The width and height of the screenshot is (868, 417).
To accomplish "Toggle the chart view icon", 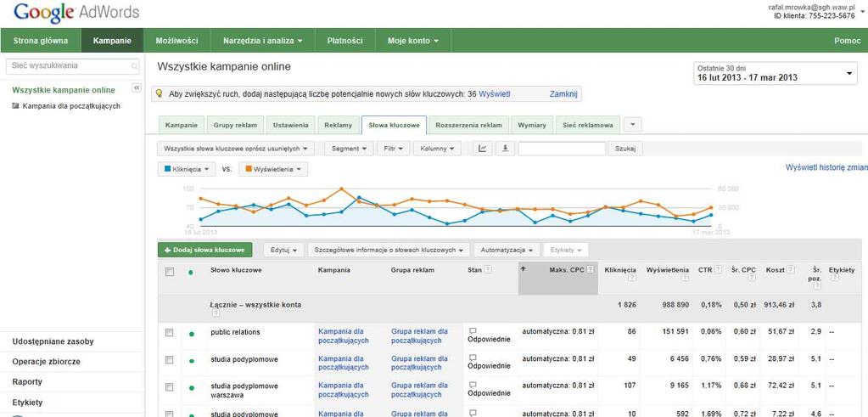I will pyautogui.click(x=482, y=149).
